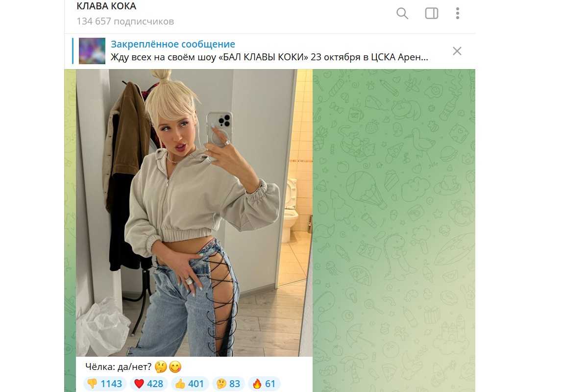Toggle the thumbs up reaction with 401
Viewport: 588px width, 392px height.
(190, 384)
